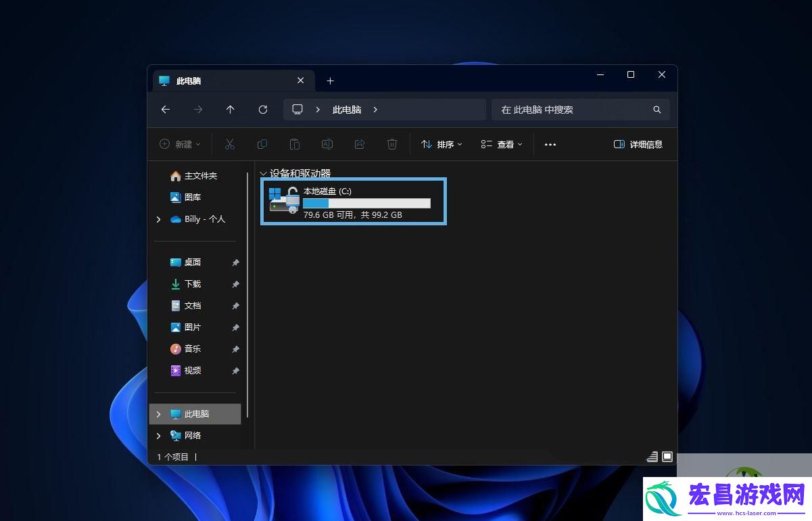Image resolution: width=812 pixels, height=521 pixels.
Task: Open 视频 videos folder in the sidebar
Action: pyautogui.click(x=185, y=371)
